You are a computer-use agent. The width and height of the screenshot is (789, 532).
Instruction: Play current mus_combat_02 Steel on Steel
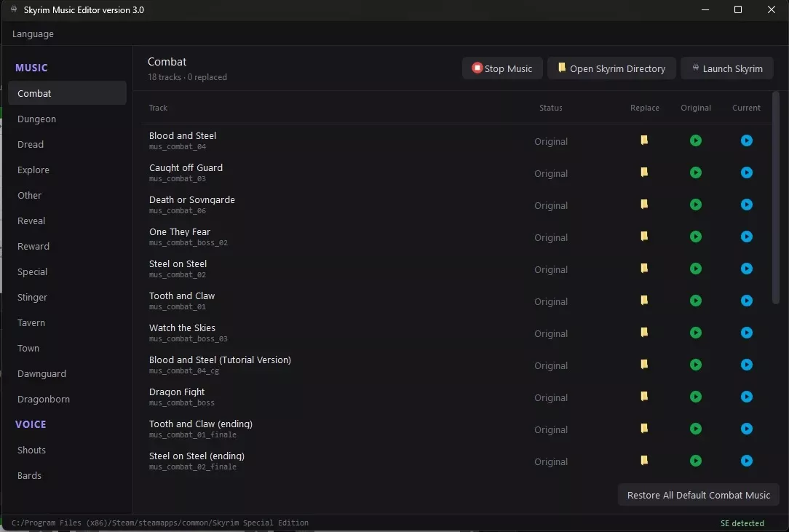pyautogui.click(x=746, y=269)
